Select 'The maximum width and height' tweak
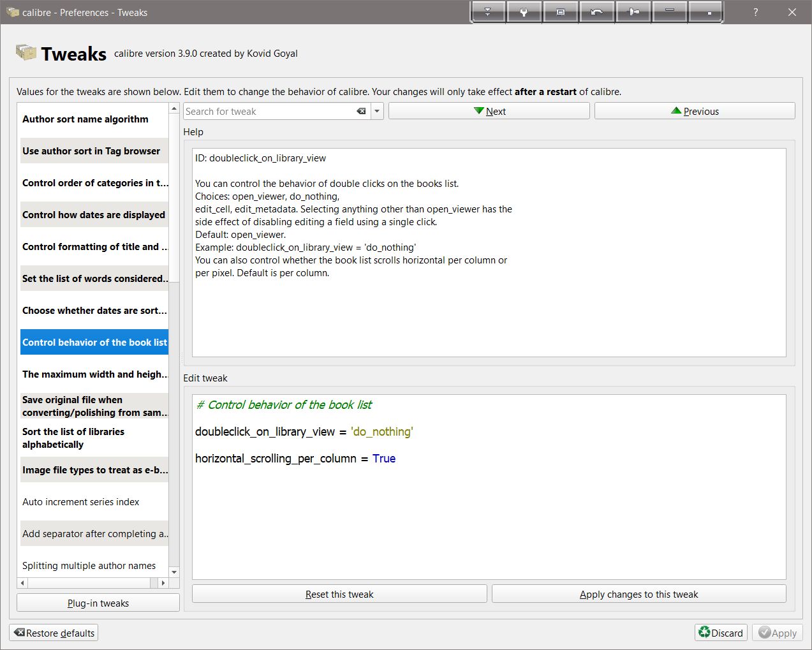The width and height of the screenshot is (812, 650). click(94, 374)
